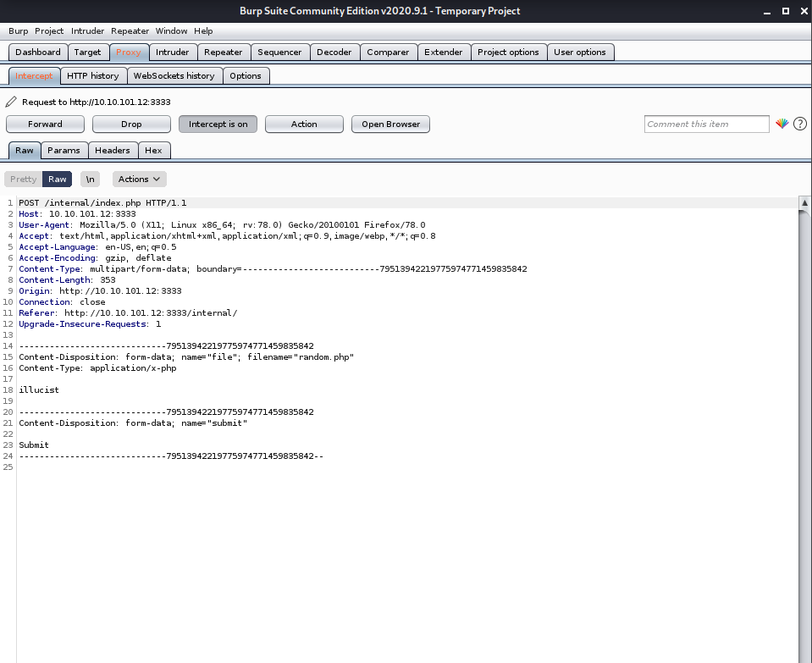
Task: Select the Intercept sub-tab
Action: [x=34, y=76]
